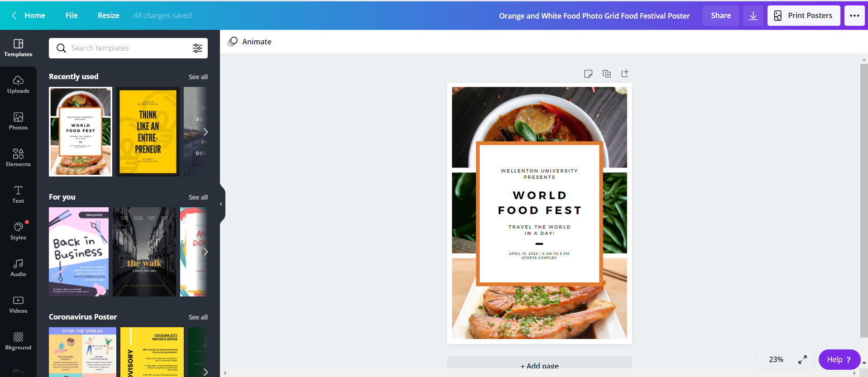This screenshot has width=868, height=377.
Task: Open the more options three-dots menu
Action: (x=854, y=16)
